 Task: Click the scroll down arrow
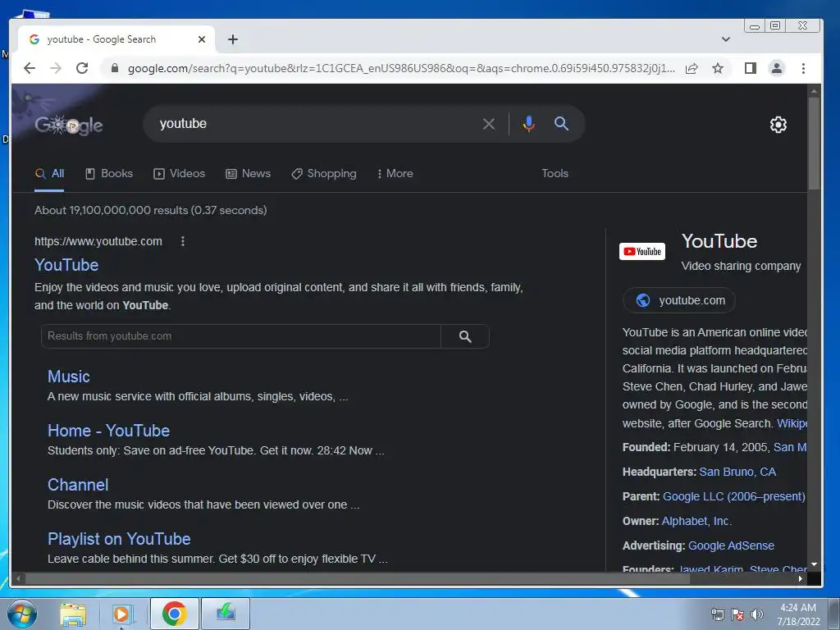click(814, 564)
